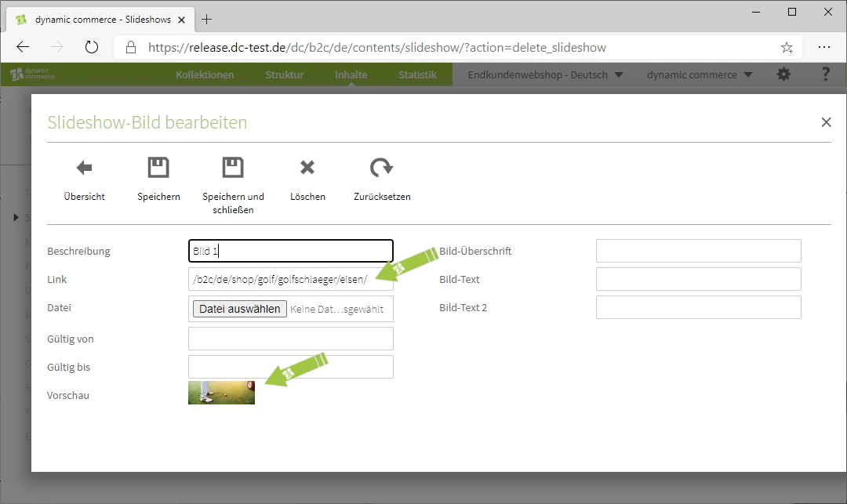Click the dynamic commerce logo
Screen dimensions: 847x504
tap(32, 74)
